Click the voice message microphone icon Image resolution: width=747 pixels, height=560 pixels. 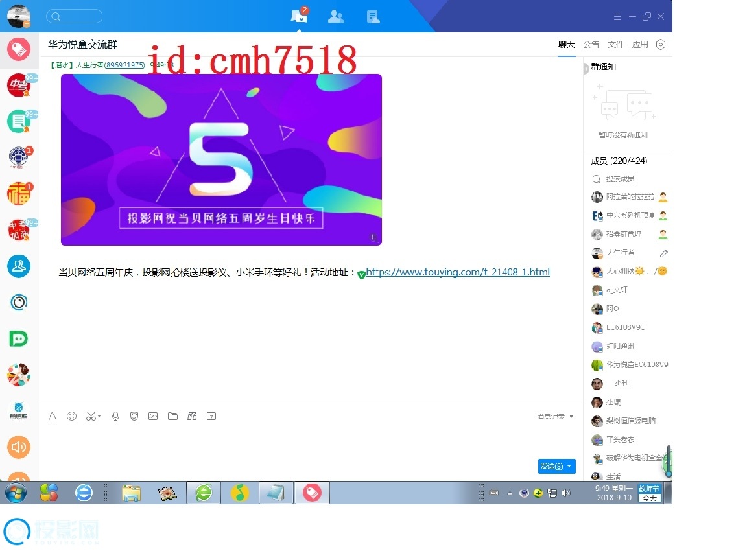[115, 416]
